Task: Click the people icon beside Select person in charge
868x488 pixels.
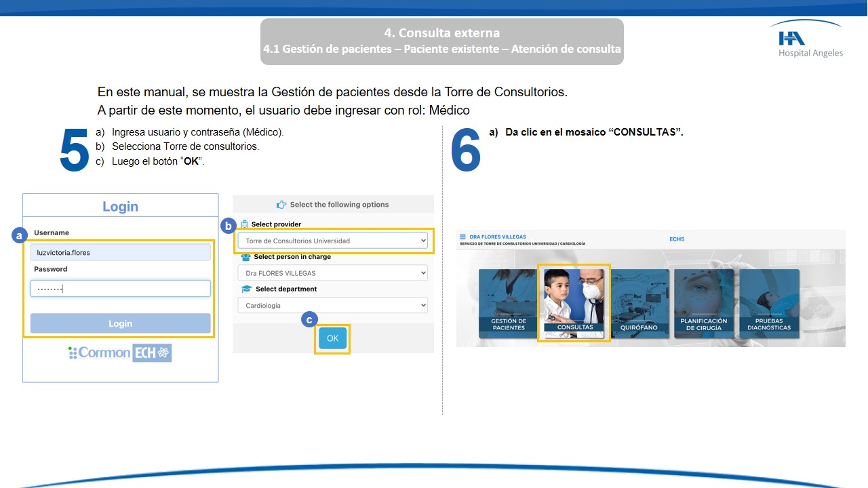Action: (245, 258)
